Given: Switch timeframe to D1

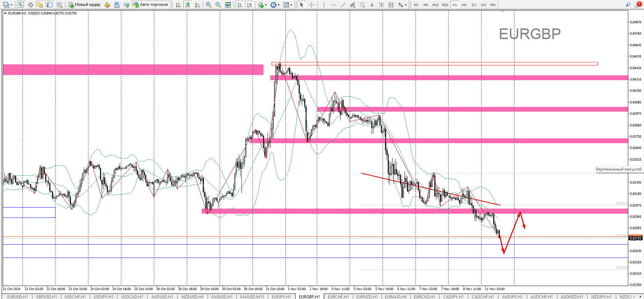Looking at the screenshot, I should coord(474,5).
